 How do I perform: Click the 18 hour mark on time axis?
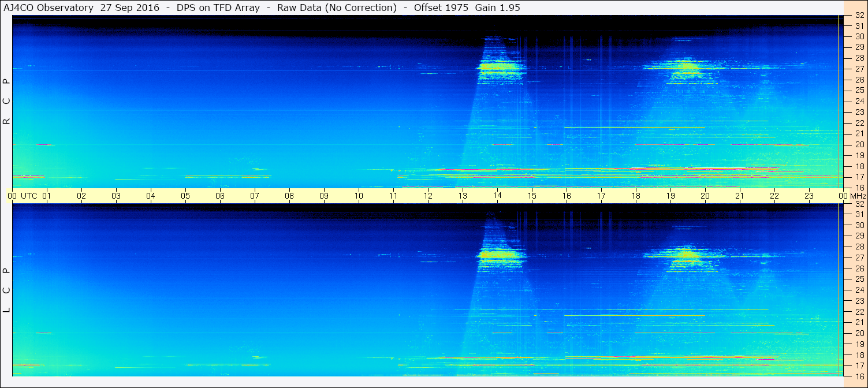click(x=636, y=196)
